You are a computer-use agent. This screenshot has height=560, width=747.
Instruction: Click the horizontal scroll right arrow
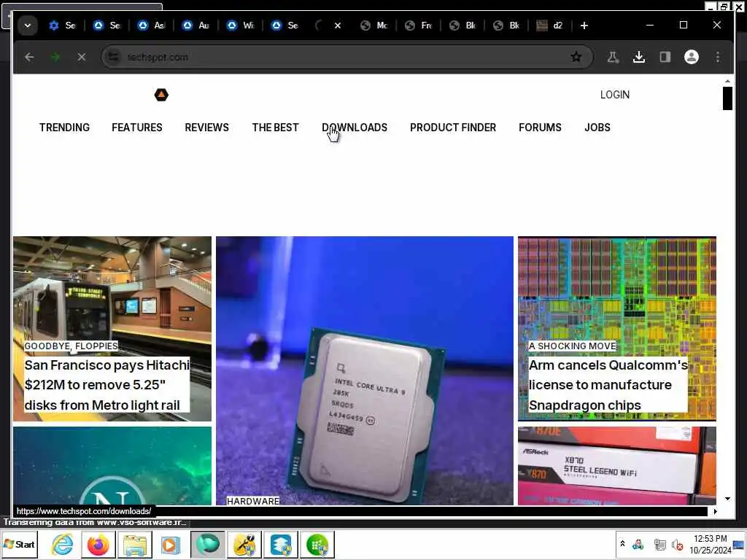tap(715, 511)
